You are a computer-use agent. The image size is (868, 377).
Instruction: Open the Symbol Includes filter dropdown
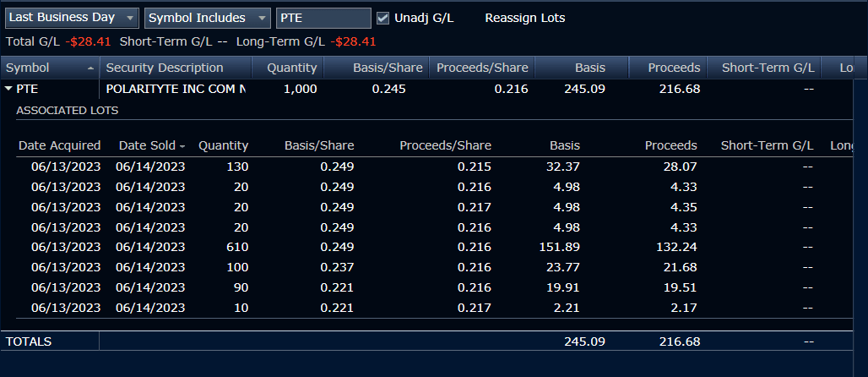click(208, 18)
